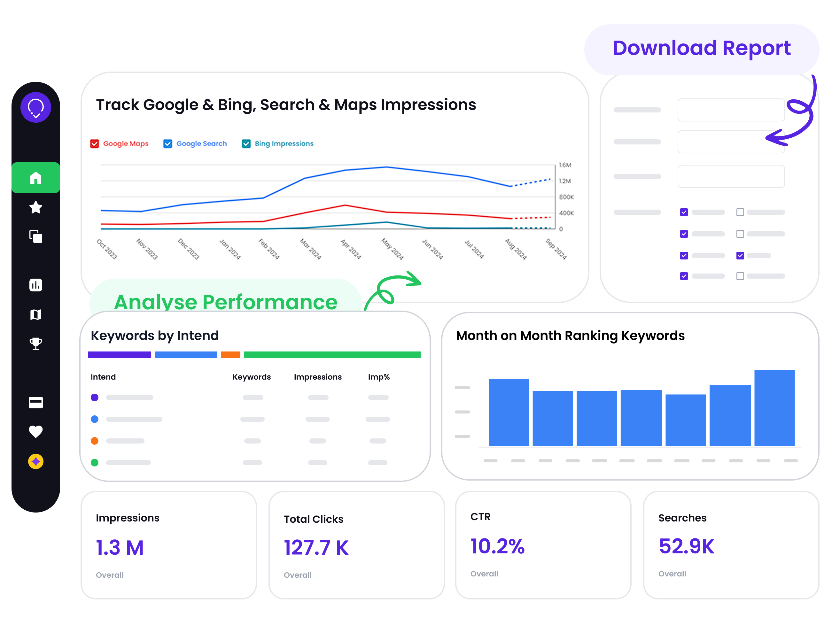Click the blue segment of intent bar

pyautogui.click(x=186, y=354)
